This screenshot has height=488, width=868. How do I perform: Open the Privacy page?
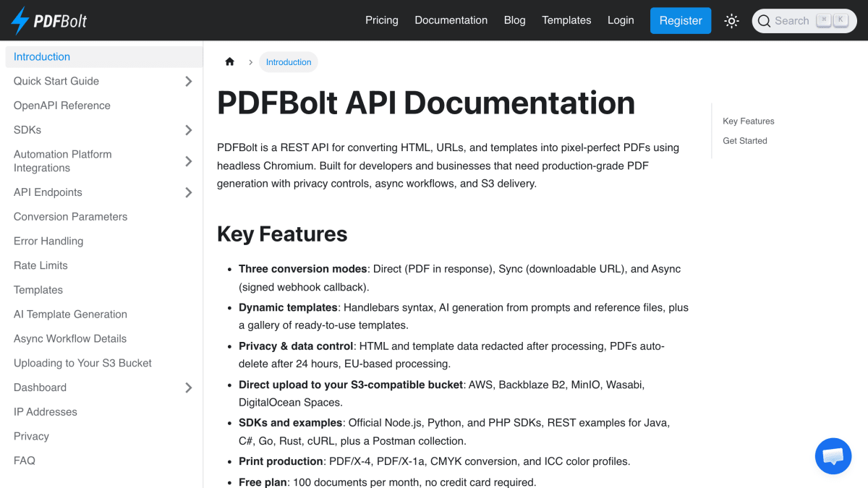point(31,437)
